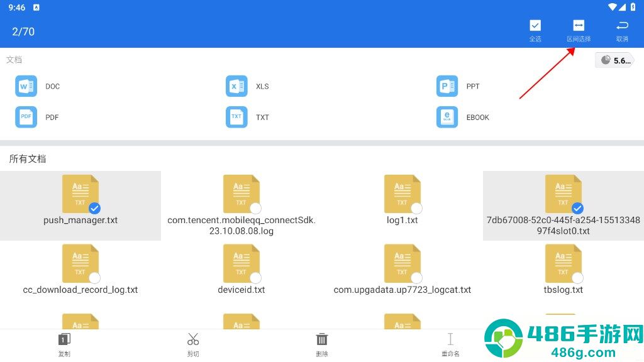Tap the Cut (剪切) scissors icon
The image size is (644, 362).
pyautogui.click(x=193, y=339)
